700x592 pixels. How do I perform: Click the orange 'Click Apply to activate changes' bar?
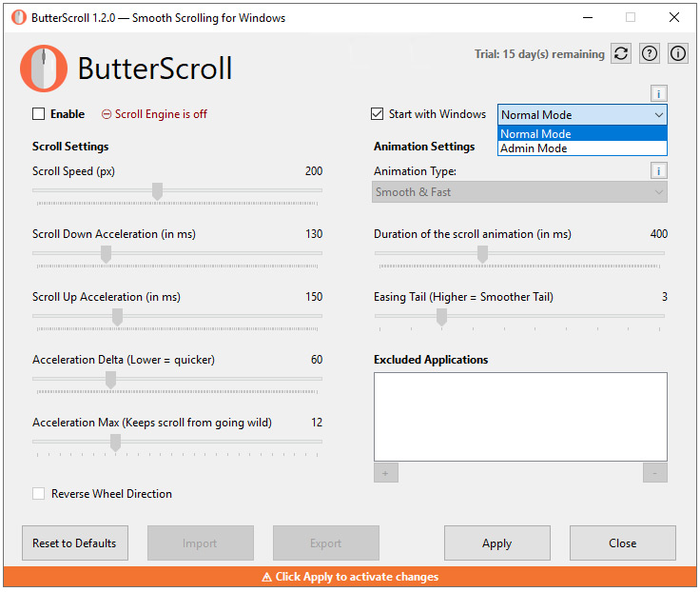click(350, 577)
